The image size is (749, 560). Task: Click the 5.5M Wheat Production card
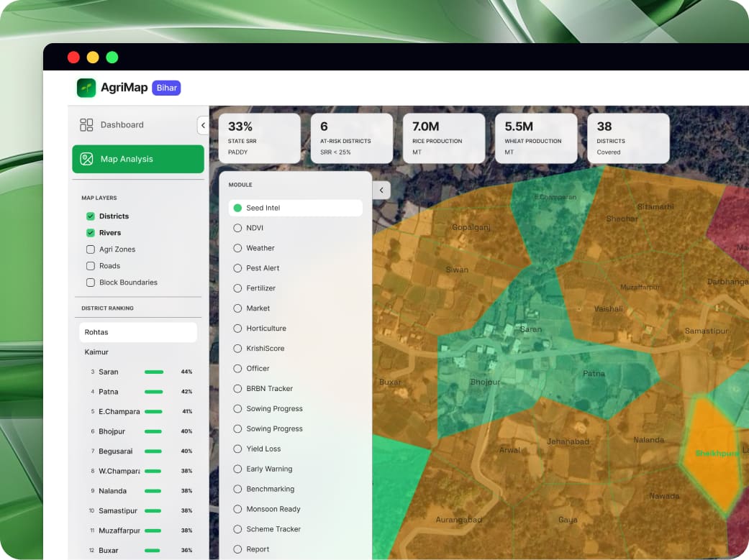click(536, 139)
